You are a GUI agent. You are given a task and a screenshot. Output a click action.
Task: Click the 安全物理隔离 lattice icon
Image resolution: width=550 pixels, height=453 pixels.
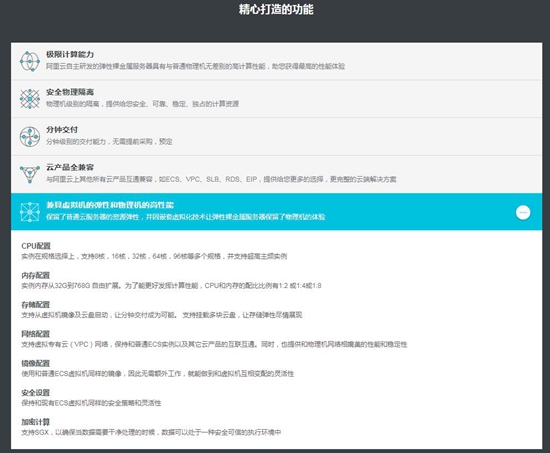pos(30,99)
